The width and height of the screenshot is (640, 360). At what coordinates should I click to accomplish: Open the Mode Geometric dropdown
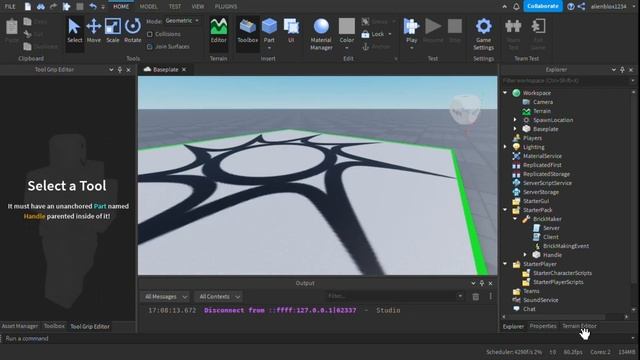(x=182, y=20)
